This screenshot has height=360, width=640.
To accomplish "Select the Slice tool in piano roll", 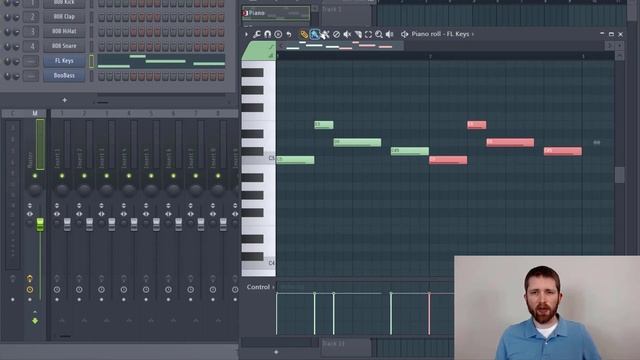I will pos(358,34).
